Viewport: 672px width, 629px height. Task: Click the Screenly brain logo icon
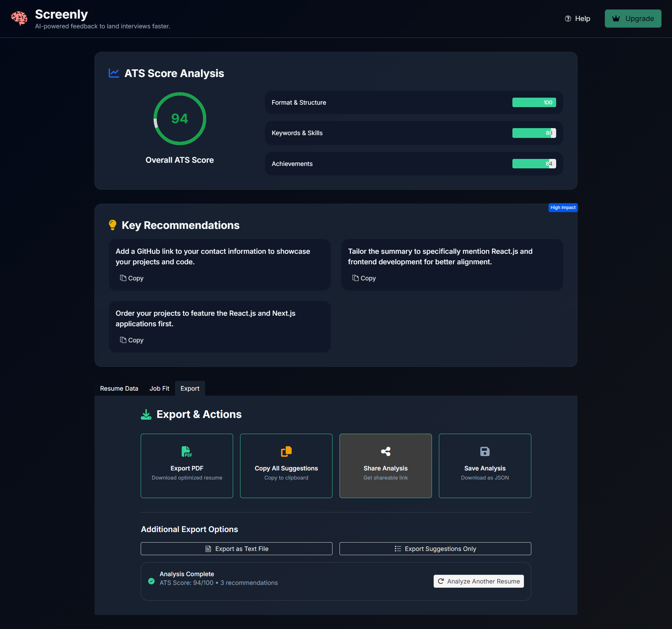coord(19,18)
